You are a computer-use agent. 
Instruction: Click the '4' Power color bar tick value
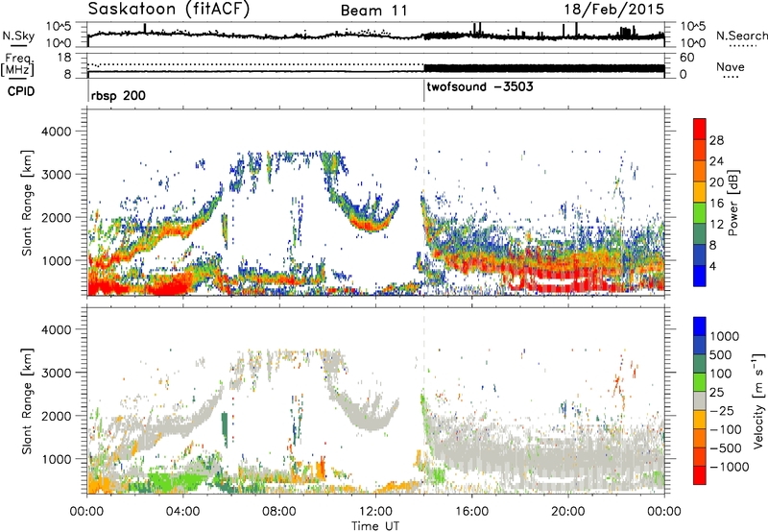(x=712, y=266)
